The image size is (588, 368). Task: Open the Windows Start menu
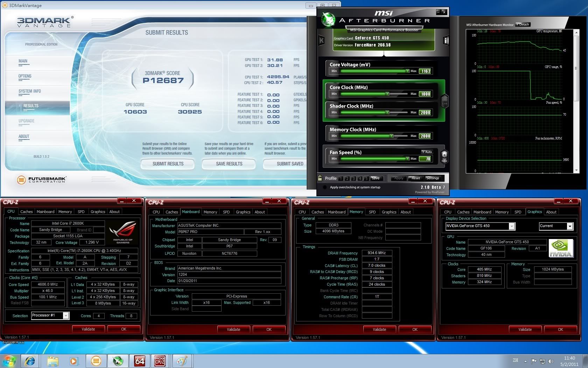point(9,361)
